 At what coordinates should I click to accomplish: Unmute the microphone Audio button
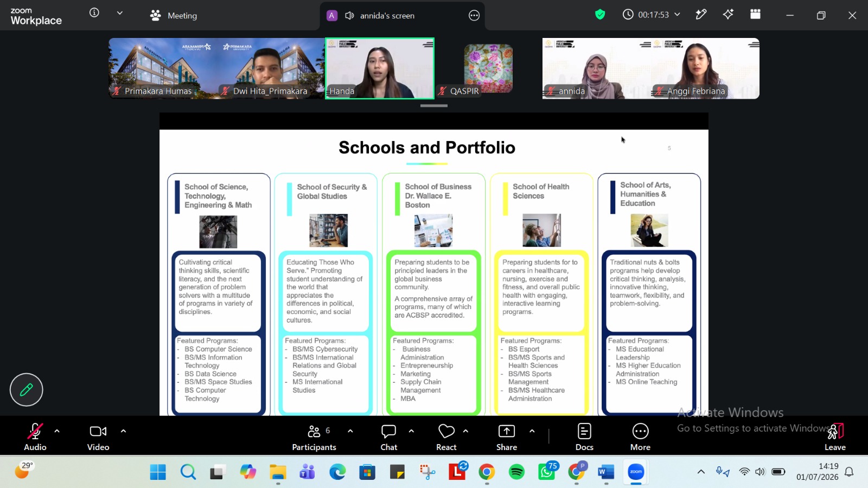pos(35,437)
